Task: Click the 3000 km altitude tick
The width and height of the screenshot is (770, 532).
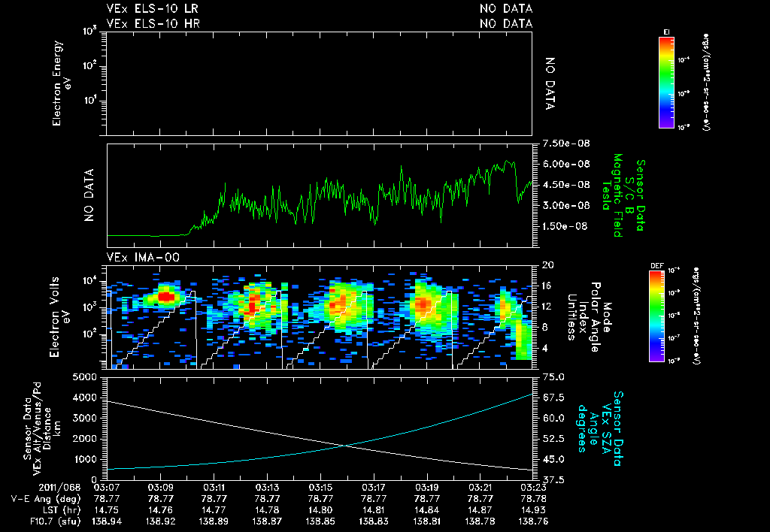Action: [x=86, y=419]
